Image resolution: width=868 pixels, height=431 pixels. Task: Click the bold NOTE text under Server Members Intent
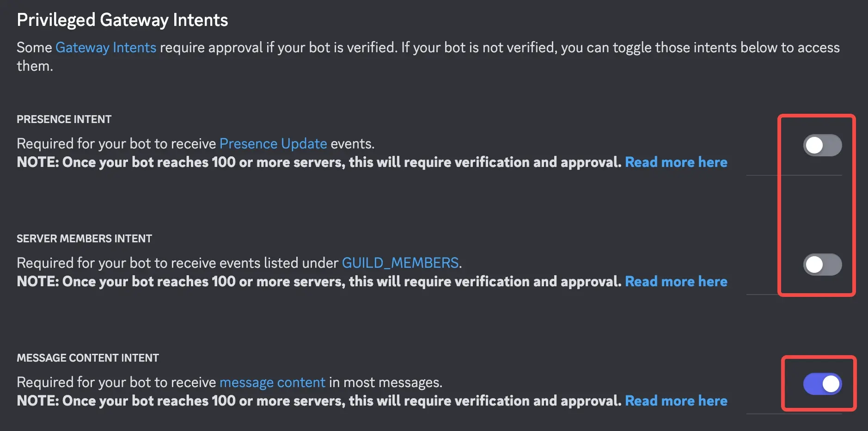coord(319,282)
